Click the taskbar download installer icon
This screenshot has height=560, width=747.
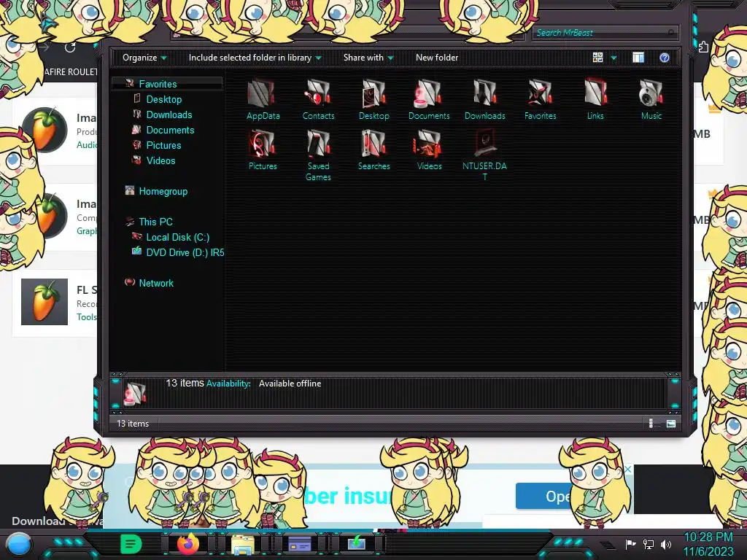356,543
